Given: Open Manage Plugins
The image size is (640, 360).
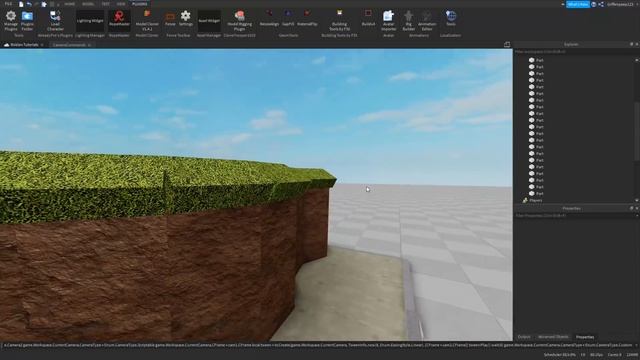Looking at the screenshot, I should (x=11, y=21).
